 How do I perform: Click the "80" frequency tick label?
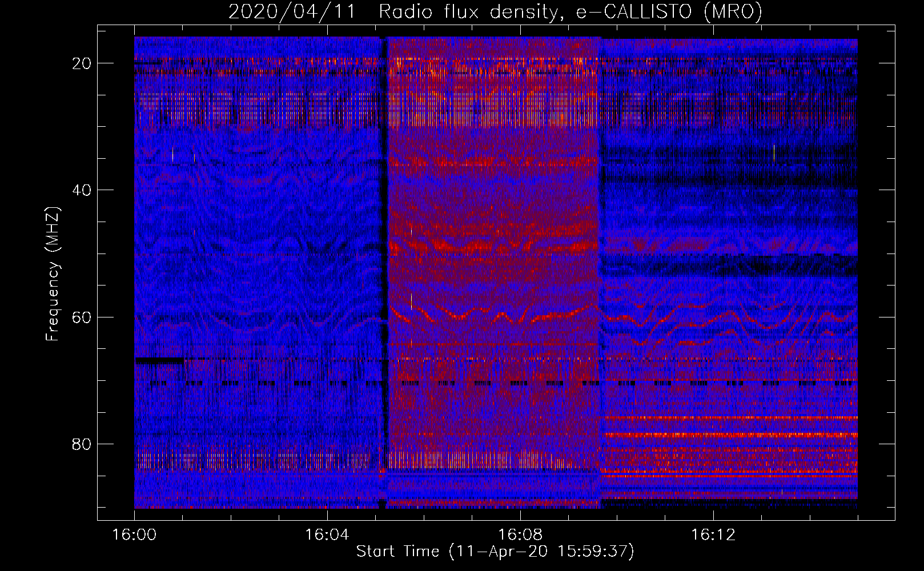(x=82, y=444)
